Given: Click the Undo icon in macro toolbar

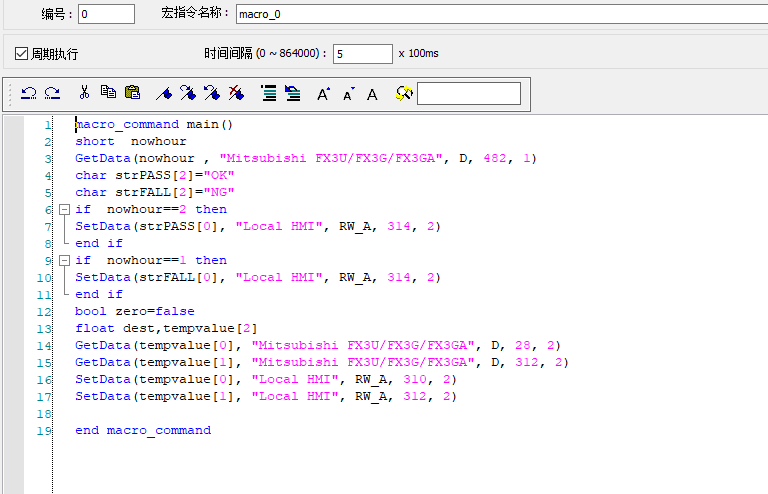Looking at the screenshot, I should [x=29, y=93].
